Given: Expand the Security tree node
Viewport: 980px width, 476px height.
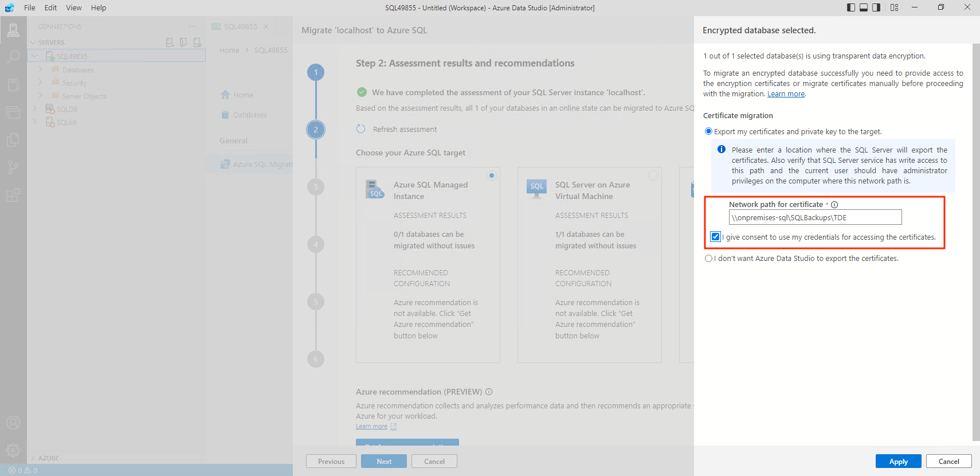Looking at the screenshot, I should [40, 83].
